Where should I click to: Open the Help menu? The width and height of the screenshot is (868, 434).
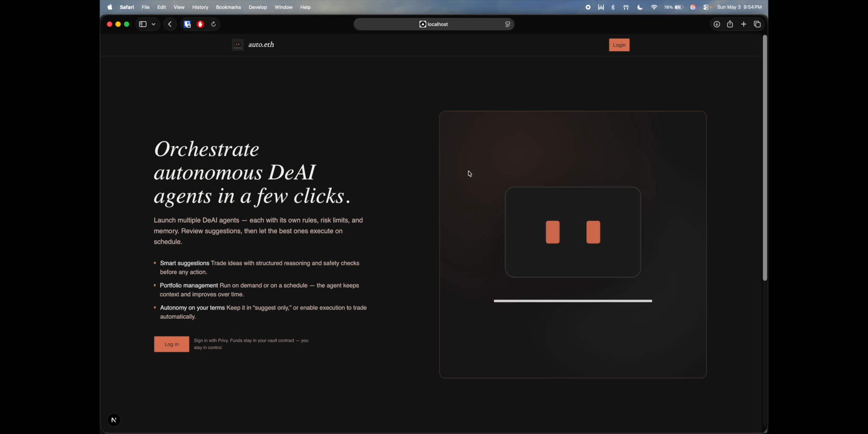point(306,7)
